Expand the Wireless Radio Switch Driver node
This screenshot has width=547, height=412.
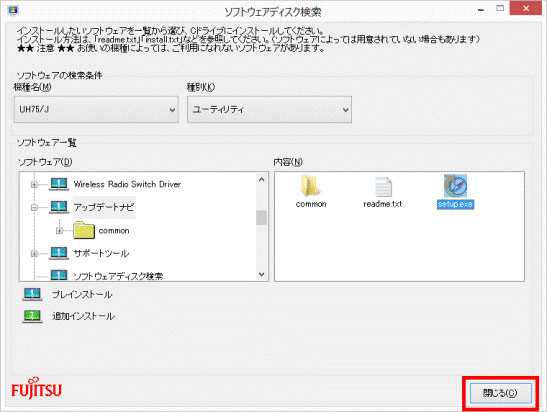pyautogui.click(x=34, y=184)
